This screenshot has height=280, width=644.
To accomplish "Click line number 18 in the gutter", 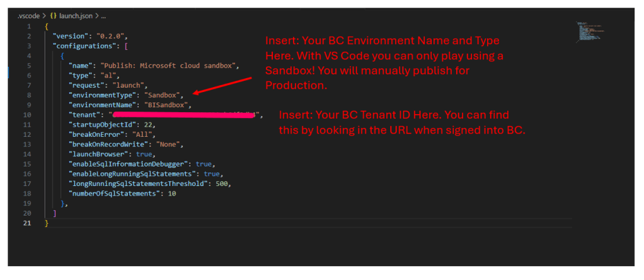I will [27, 194].
